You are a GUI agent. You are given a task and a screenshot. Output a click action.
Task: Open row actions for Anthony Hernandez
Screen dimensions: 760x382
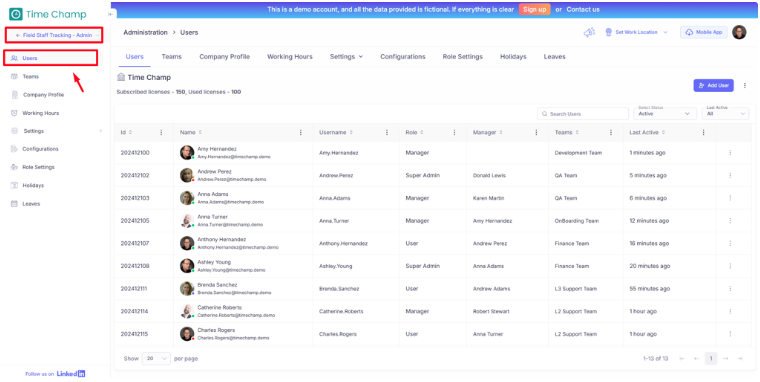point(730,243)
